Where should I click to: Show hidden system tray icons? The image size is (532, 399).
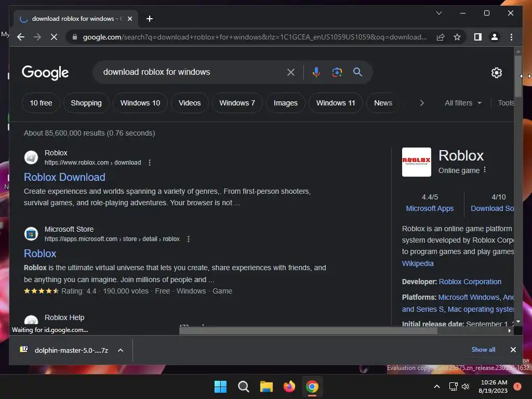point(436,387)
